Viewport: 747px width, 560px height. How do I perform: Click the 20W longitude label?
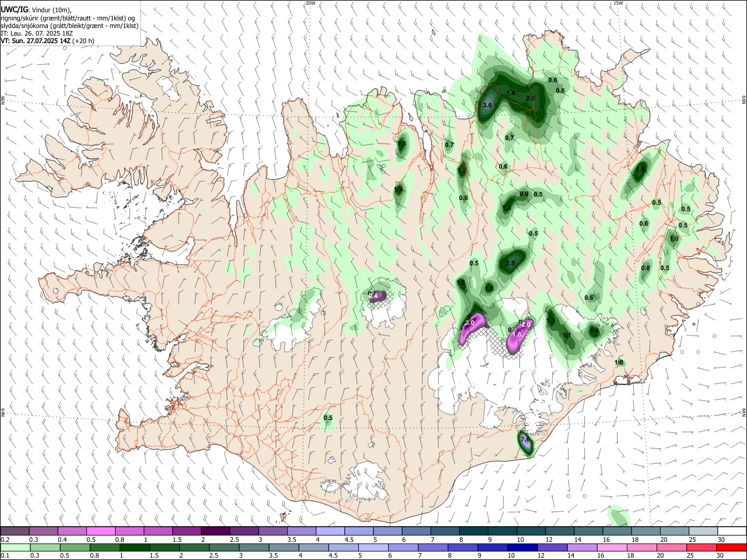tap(310, 3)
